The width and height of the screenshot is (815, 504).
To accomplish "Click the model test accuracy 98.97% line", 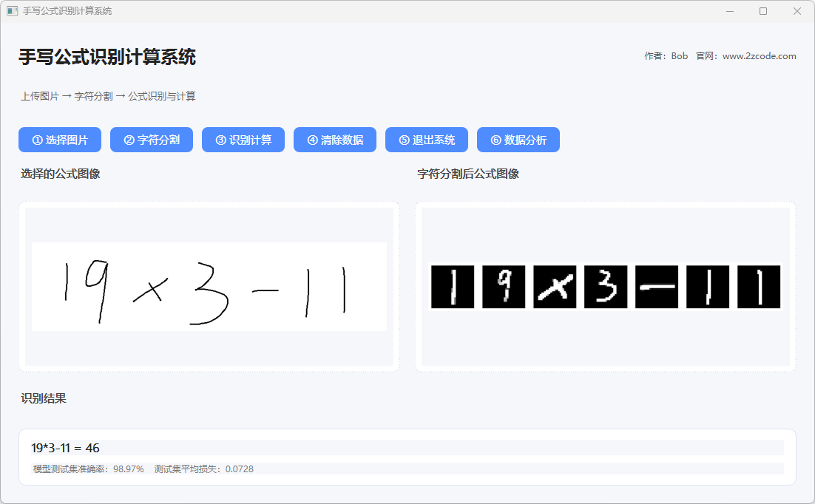I will 89,469.
